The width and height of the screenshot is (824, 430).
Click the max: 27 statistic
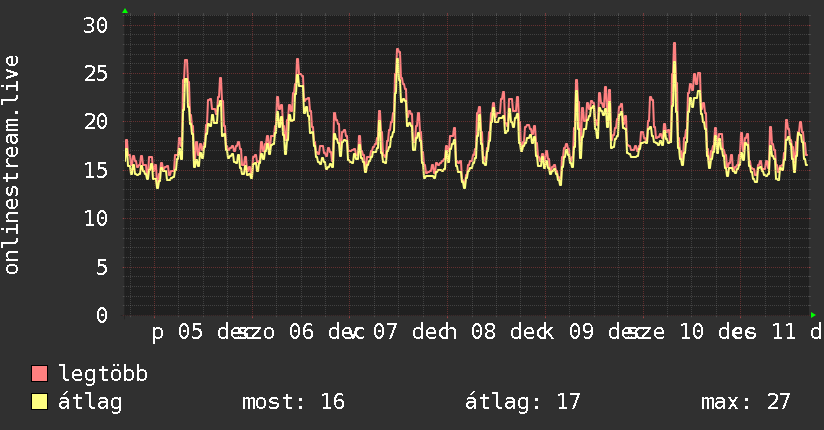746,402
